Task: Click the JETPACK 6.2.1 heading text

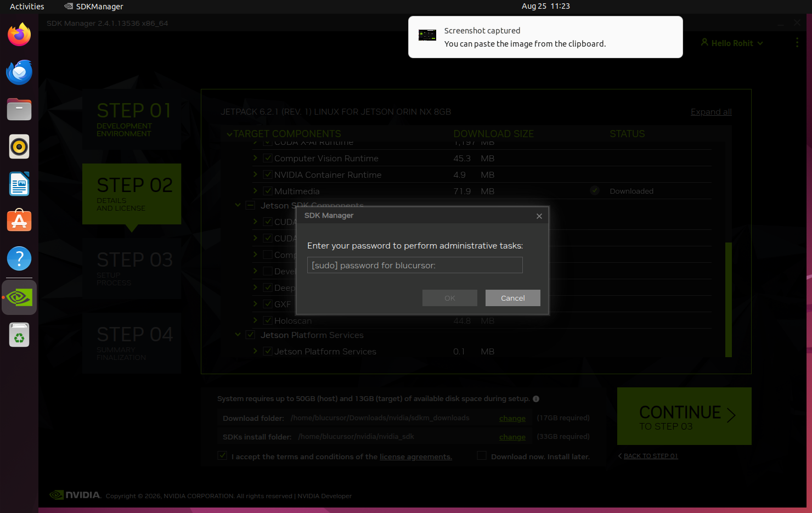Action: pyautogui.click(x=336, y=112)
